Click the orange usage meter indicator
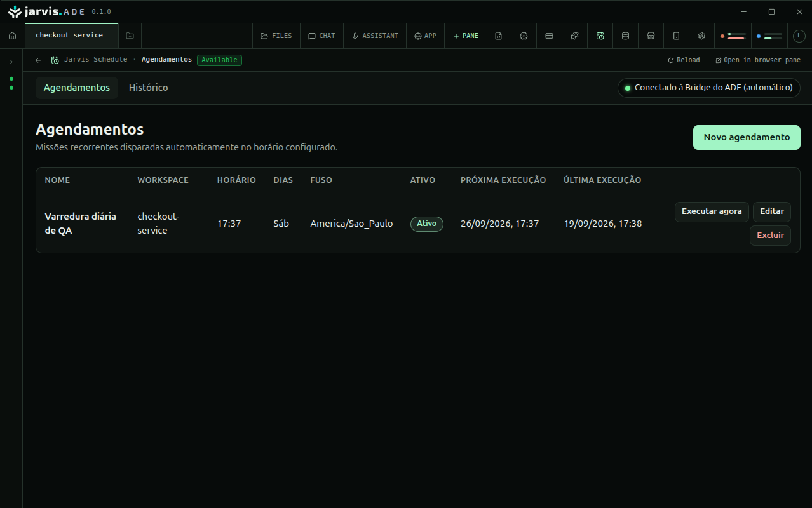The image size is (812, 508). (x=733, y=36)
